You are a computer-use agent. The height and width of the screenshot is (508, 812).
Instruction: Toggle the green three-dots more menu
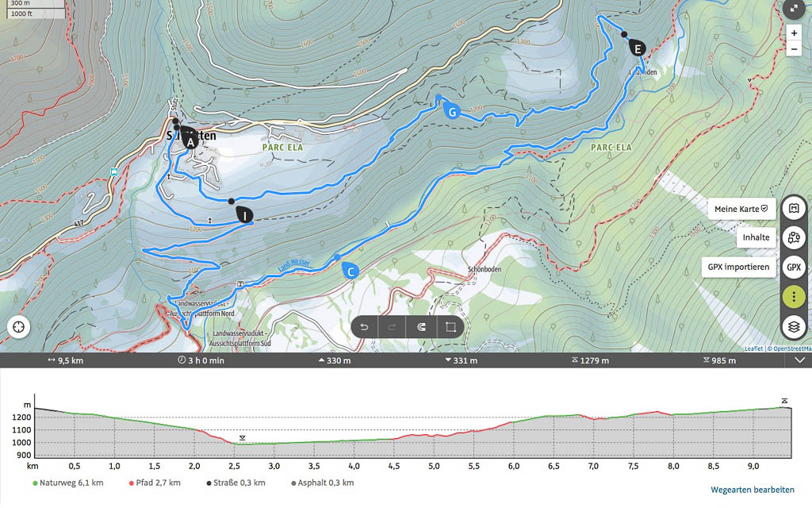[x=794, y=296]
